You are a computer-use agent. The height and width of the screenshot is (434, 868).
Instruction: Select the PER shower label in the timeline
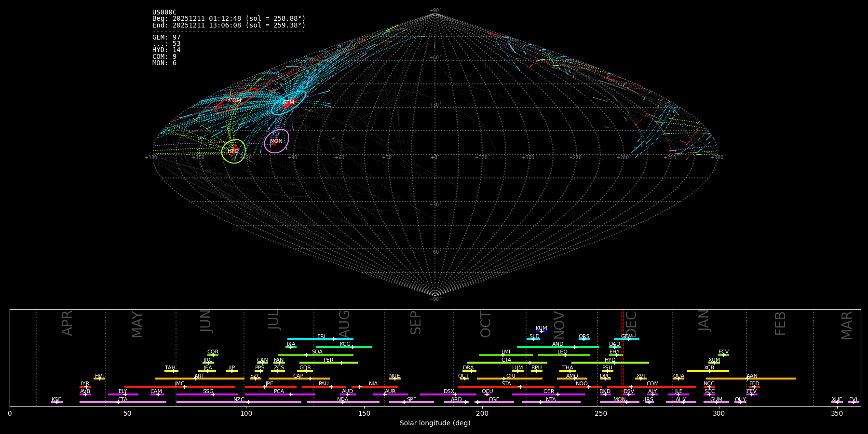coord(328,360)
